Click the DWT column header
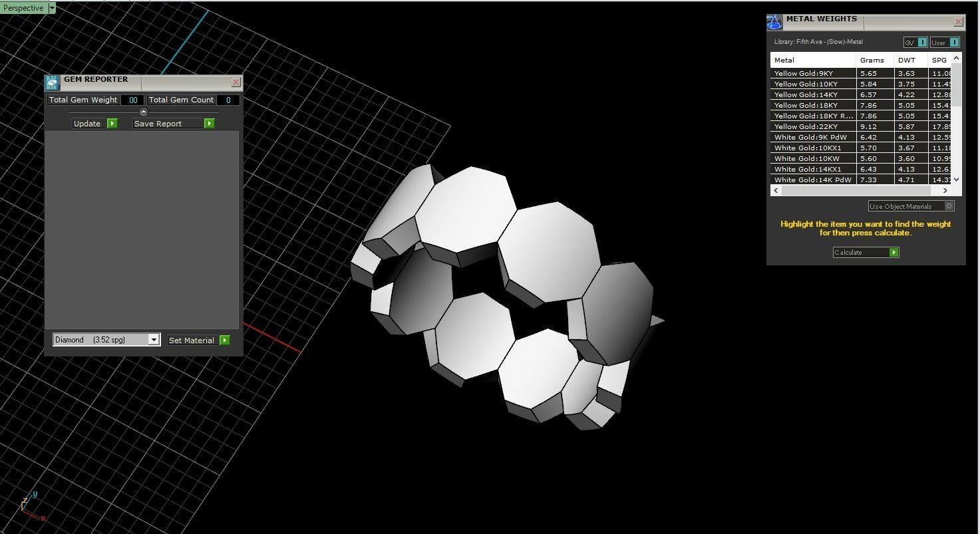The width and height of the screenshot is (980, 534). [911, 60]
